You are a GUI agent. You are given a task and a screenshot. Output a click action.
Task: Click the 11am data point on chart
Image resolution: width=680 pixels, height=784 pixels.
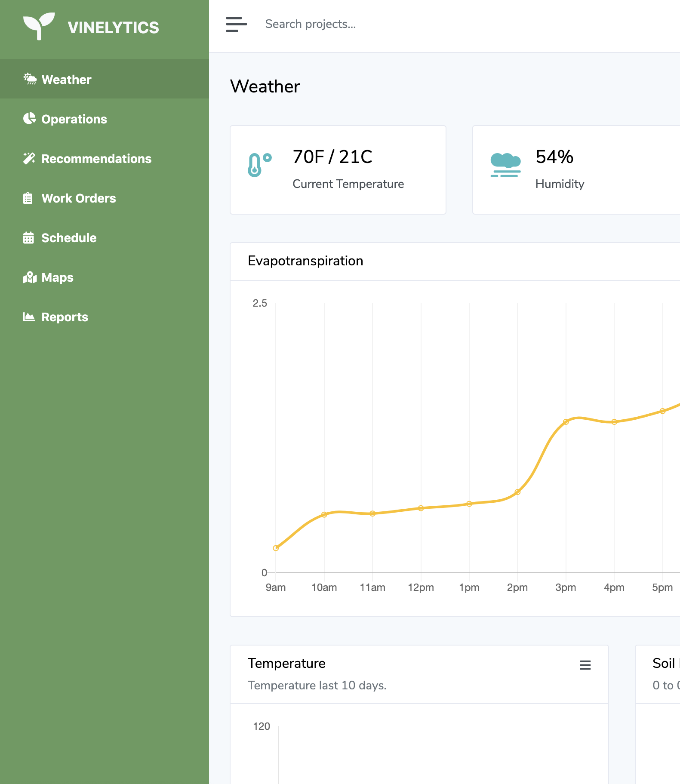coord(372,513)
